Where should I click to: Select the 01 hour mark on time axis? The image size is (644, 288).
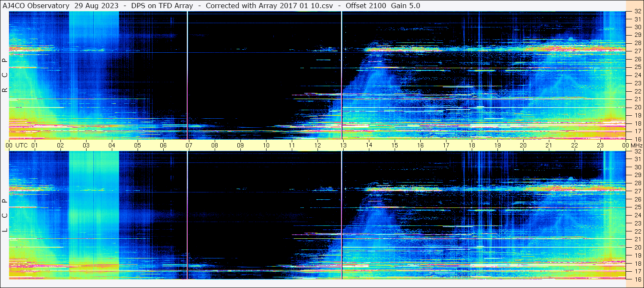click(35, 145)
